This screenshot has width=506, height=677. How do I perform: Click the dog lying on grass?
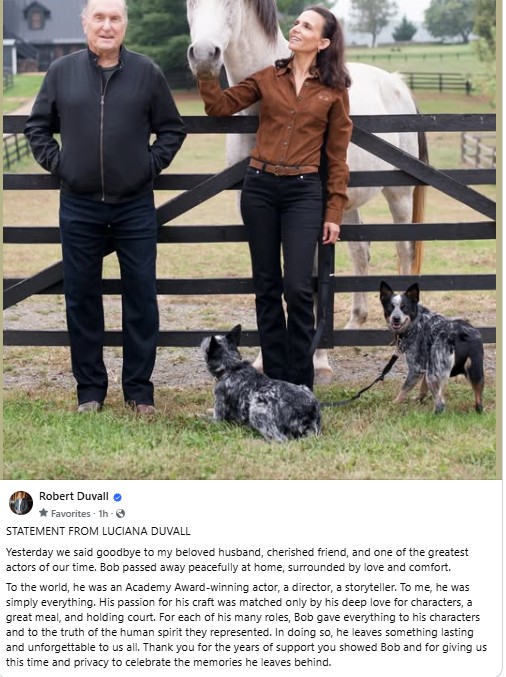pos(260,384)
